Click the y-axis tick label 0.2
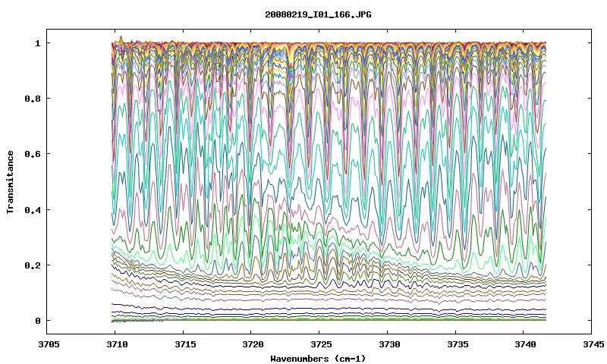607x364 pixels. point(33,265)
